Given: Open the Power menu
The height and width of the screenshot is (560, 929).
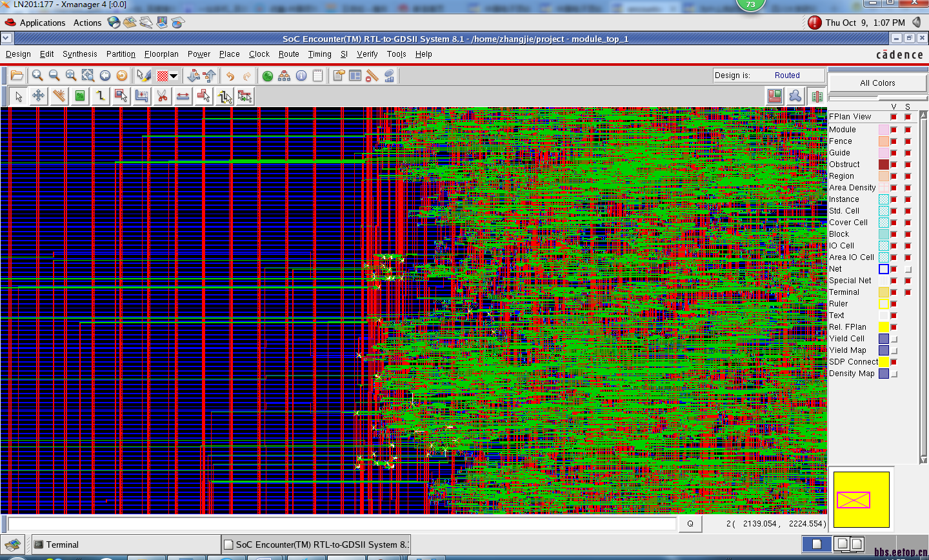Looking at the screenshot, I should (199, 54).
